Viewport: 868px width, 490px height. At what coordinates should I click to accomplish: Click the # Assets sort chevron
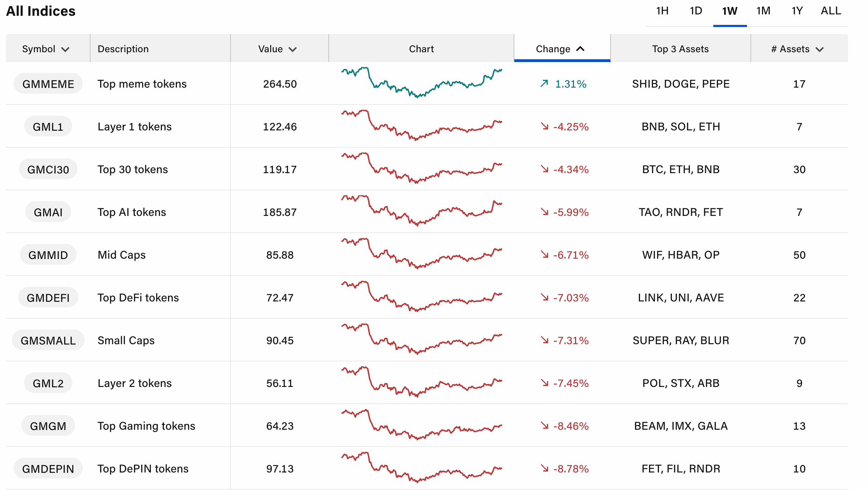820,49
